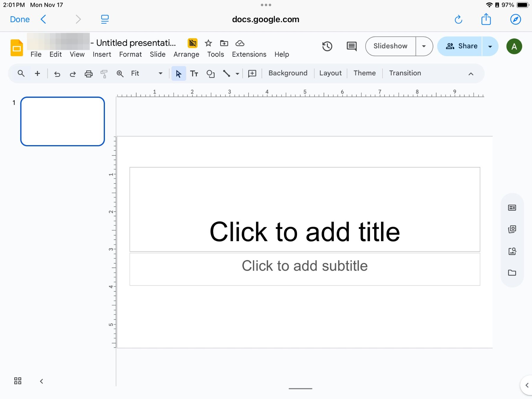
Task: Open the comments history panel
Action: tap(351, 46)
